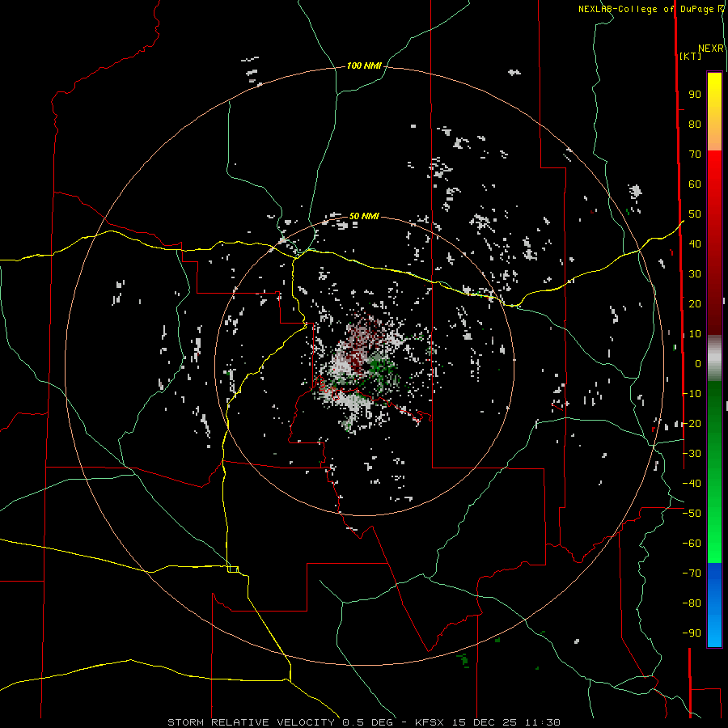Click the "20" legend value

pyautogui.click(x=695, y=303)
